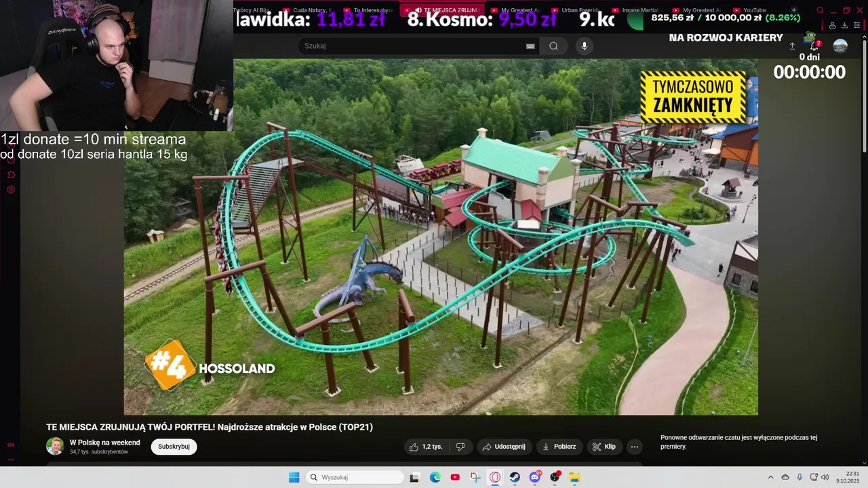The image size is (868, 488).
Task: Click the Ponowne odtwarzanie czatu notice text
Action: tap(738, 442)
